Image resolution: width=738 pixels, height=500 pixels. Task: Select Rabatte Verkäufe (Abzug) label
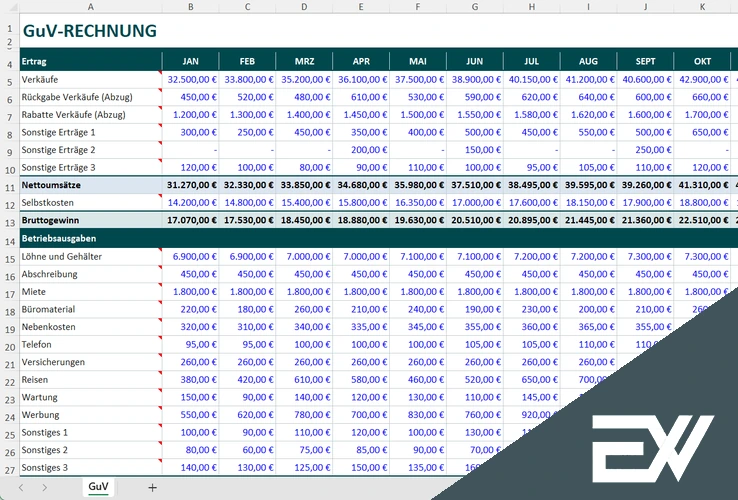tap(91, 114)
